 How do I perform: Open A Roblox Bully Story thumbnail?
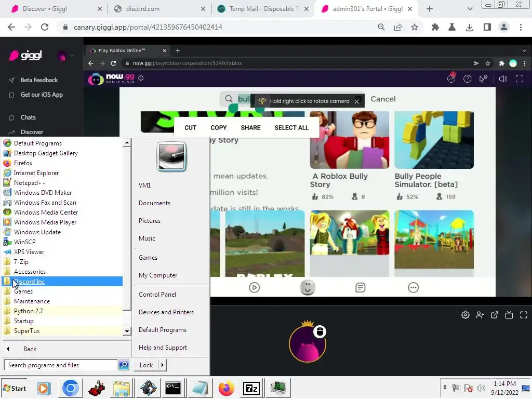(x=350, y=140)
